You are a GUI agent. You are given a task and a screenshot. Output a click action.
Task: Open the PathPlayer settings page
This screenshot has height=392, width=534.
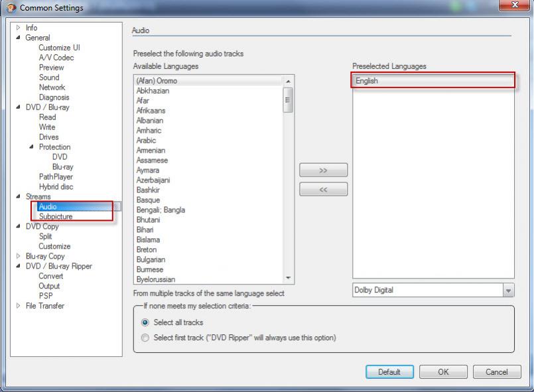pyautogui.click(x=56, y=176)
